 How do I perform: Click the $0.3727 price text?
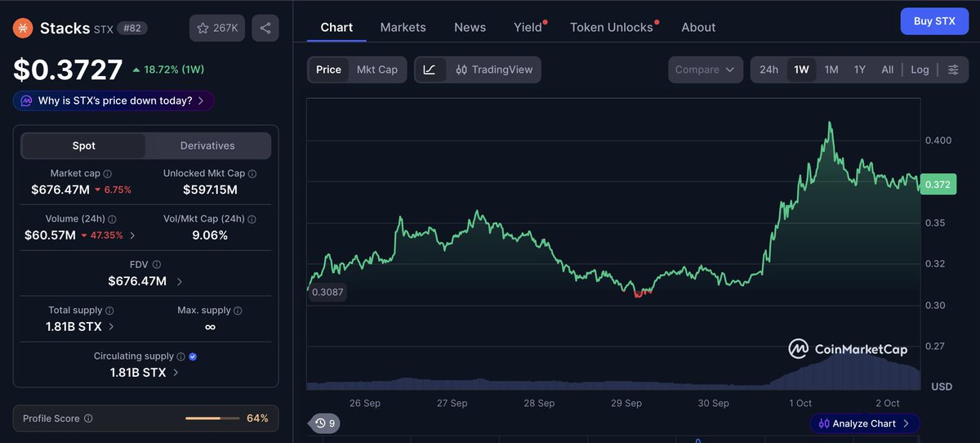(68, 69)
